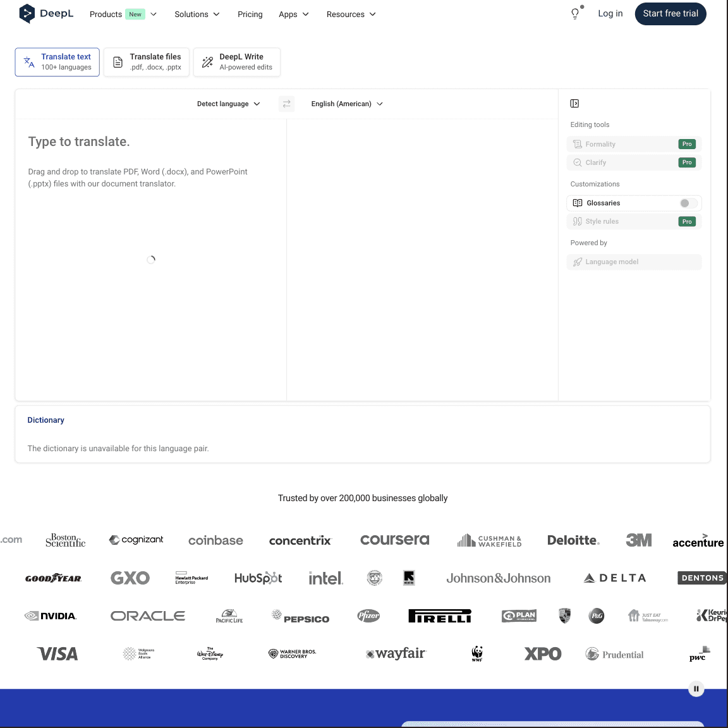
Task: Open the lightbulb tips icon
Action: (575, 14)
